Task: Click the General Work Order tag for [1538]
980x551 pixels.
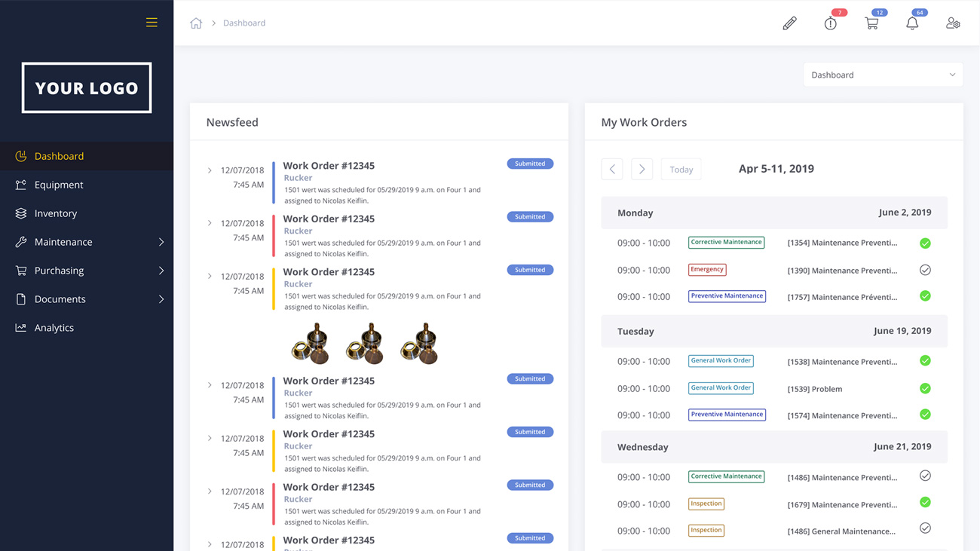Action: pos(721,361)
